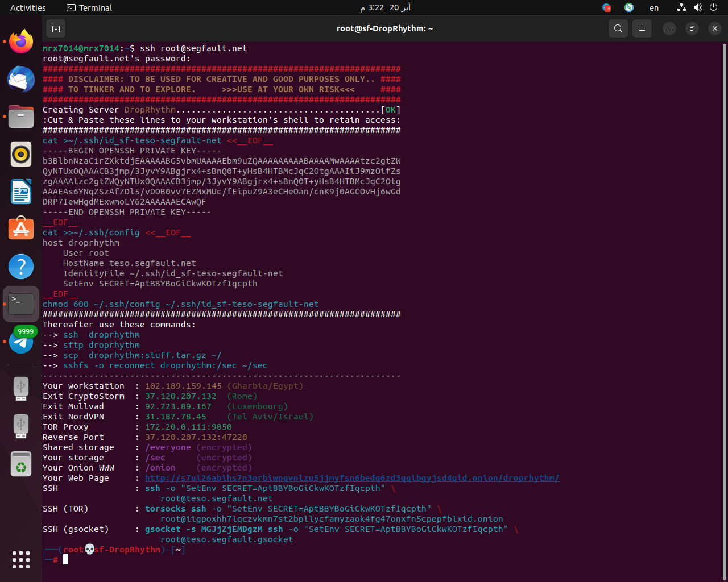Image resolution: width=728 pixels, height=582 pixels.
Task: Minimize the terminal window
Action: pos(669,28)
